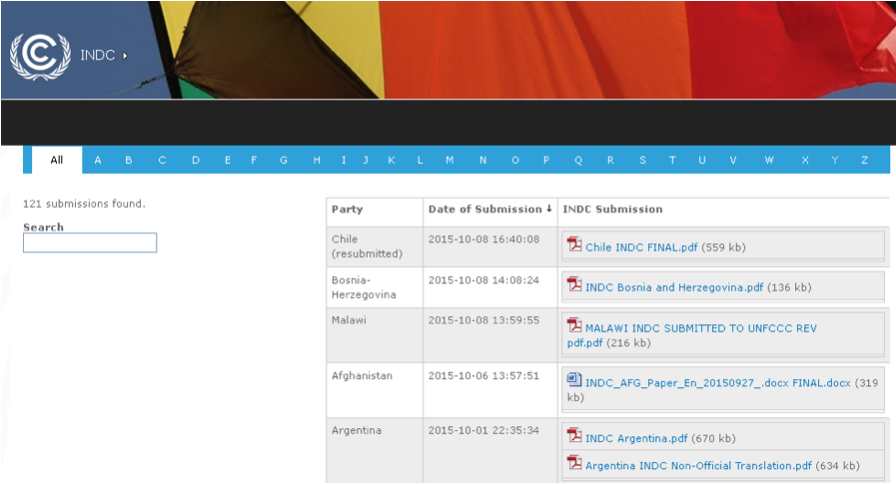Click the UNFCCC logo in header

[x=40, y=56]
